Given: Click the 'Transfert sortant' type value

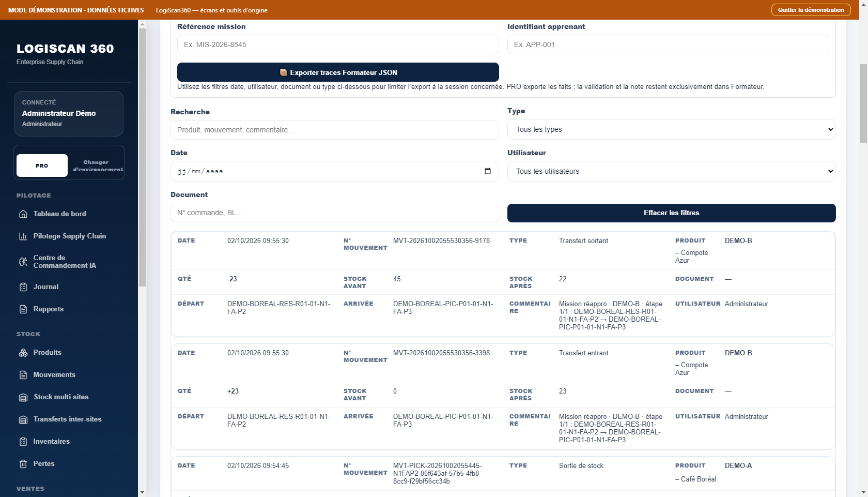Looking at the screenshot, I should (x=583, y=241).
